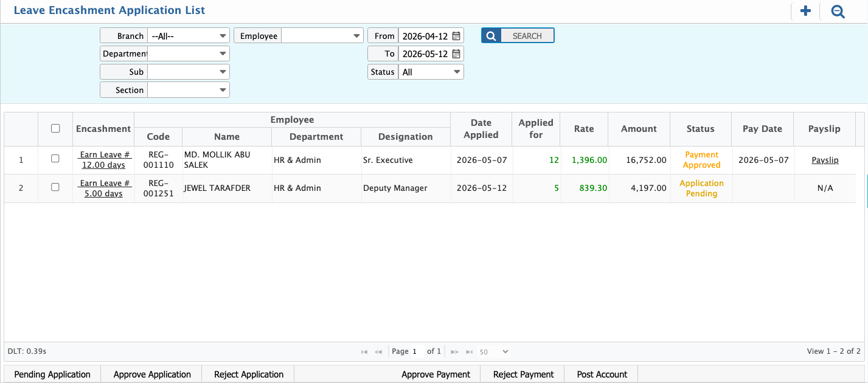Check the row for JEWEL TARAFDER
Image resolution: width=868 pixels, height=383 pixels.
pyautogui.click(x=55, y=187)
